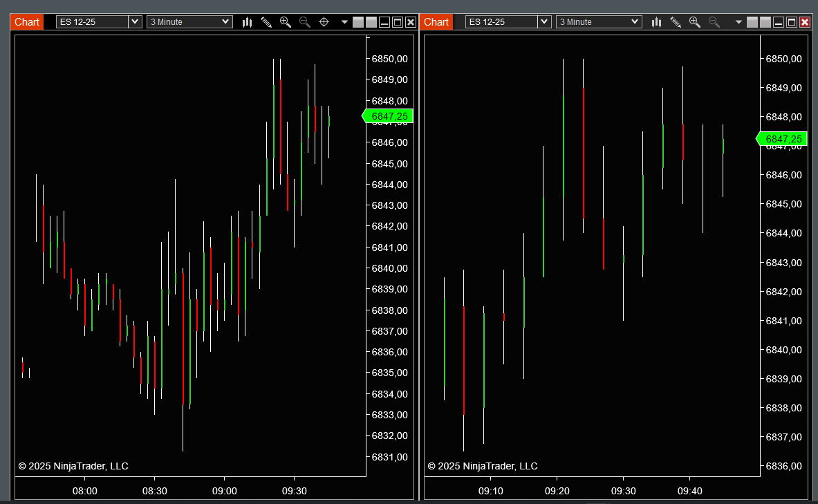The image size is (818, 504).
Task: Open bar style settings in right chart
Action: pos(656,22)
